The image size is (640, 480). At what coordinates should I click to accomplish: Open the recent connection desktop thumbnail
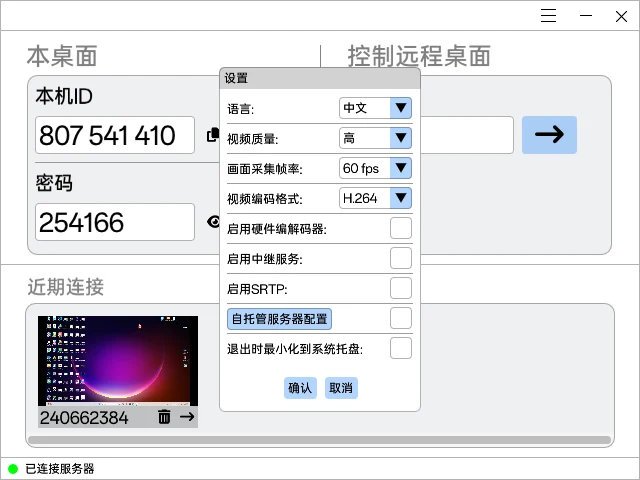coord(118,361)
